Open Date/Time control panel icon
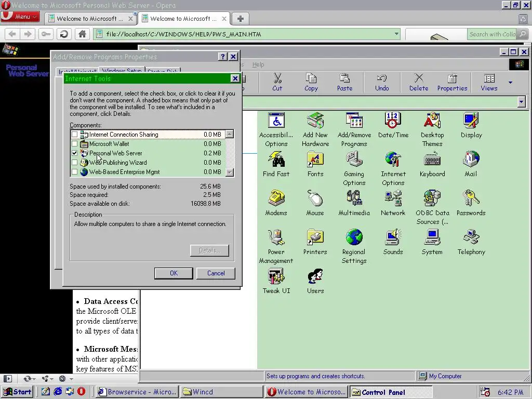The image size is (532, 399). tap(393, 125)
